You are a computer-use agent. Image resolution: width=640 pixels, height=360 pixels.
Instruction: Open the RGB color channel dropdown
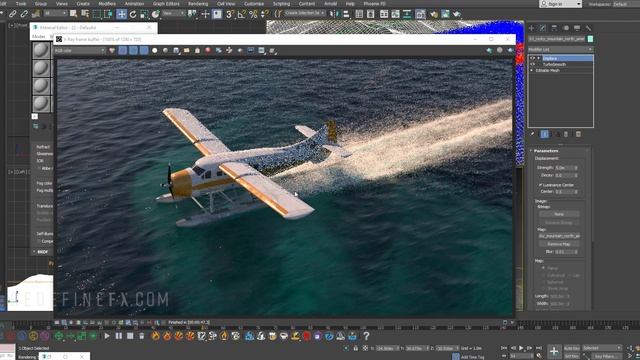pyautogui.click(x=80, y=51)
